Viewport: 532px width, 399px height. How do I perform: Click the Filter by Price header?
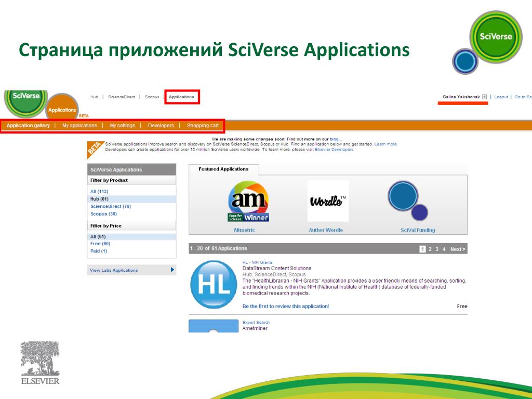click(131, 226)
